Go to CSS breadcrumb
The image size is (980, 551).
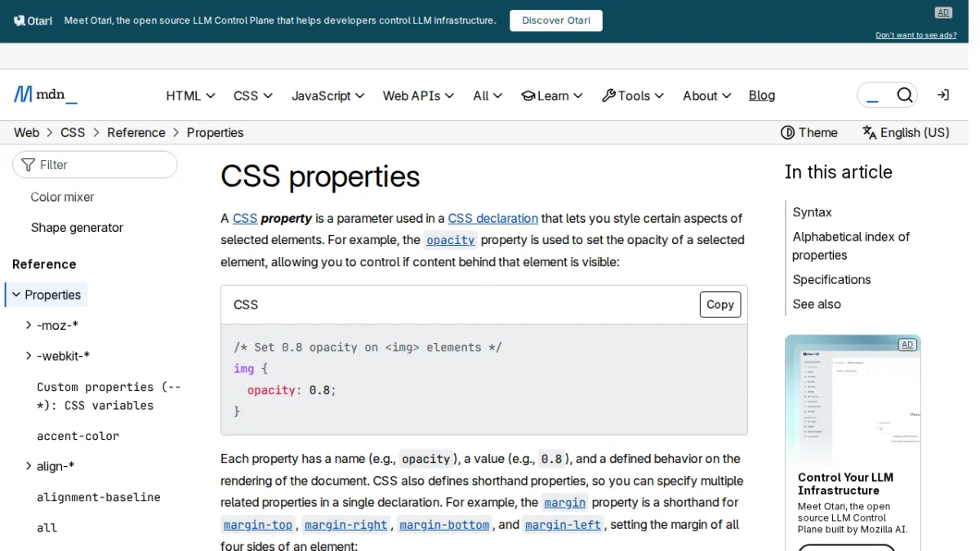click(x=73, y=132)
